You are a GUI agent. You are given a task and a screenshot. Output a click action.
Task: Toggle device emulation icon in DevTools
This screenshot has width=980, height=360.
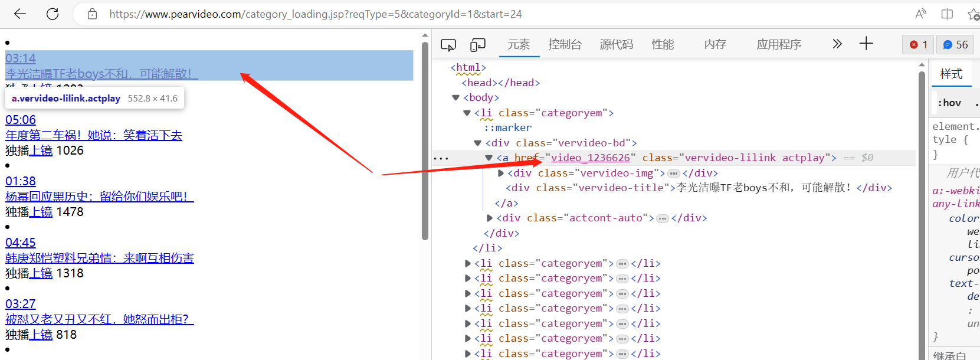477,45
